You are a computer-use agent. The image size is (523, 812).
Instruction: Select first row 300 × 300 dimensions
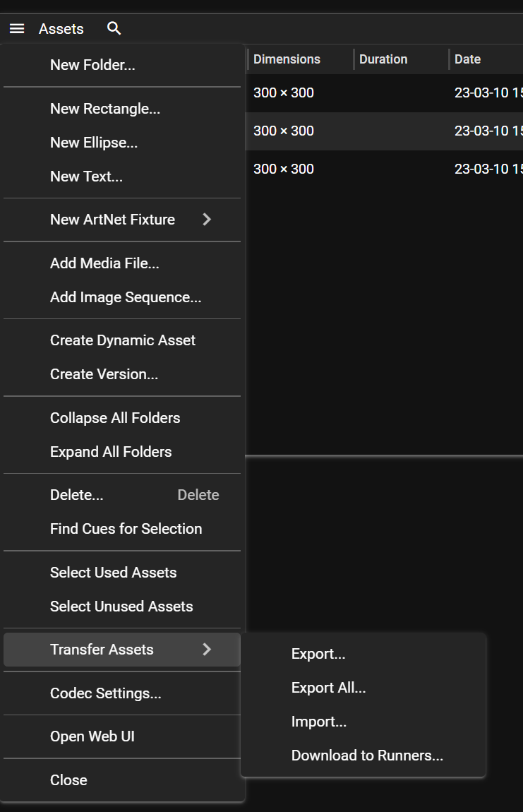pyautogui.click(x=284, y=92)
